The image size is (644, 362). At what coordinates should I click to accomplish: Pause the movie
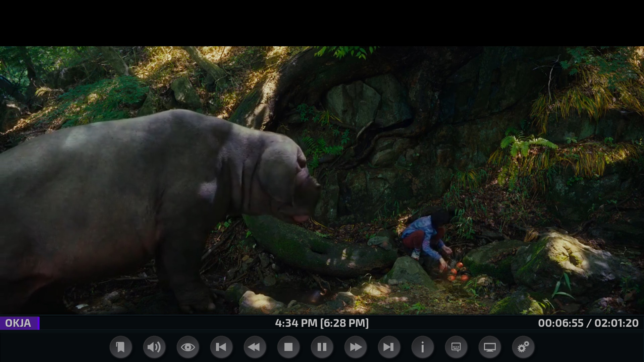(322, 347)
